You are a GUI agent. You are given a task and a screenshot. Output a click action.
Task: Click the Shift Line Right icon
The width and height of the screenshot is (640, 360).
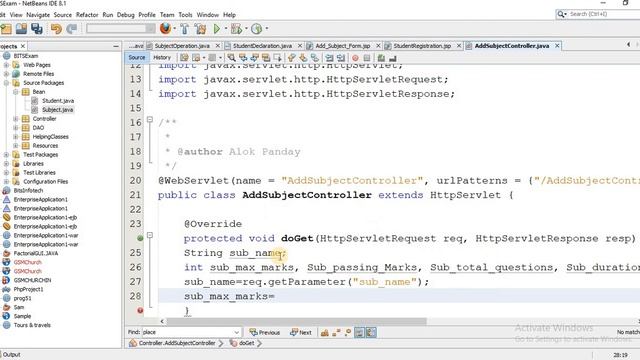coord(341,58)
